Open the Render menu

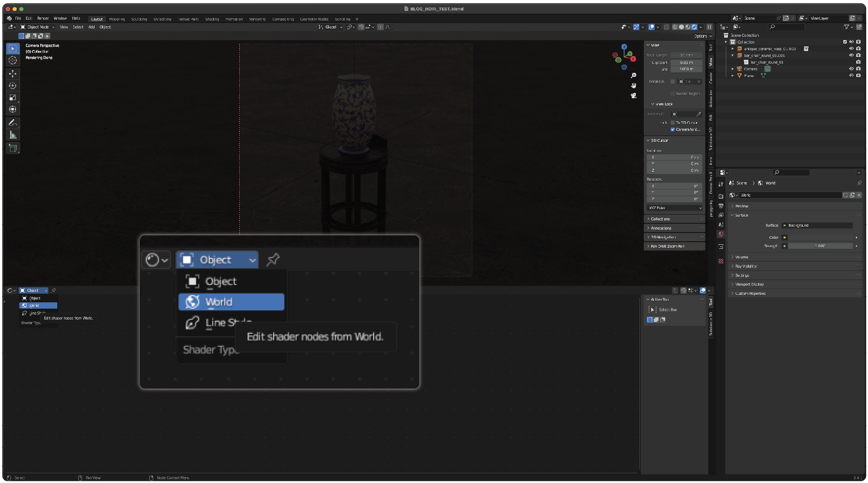[x=43, y=18]
